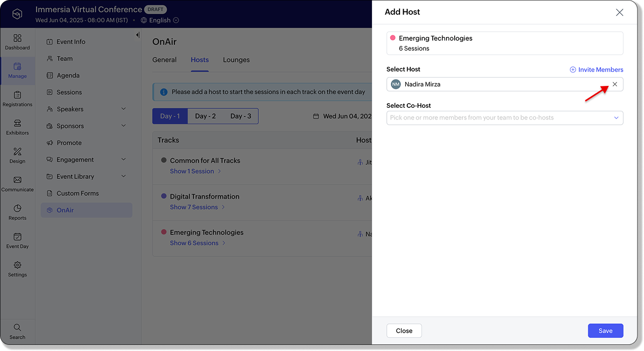Click the info icon in the notice banner
Viewport: 644px width, 351px height.
pyautogui.click(x=164, y=92)
